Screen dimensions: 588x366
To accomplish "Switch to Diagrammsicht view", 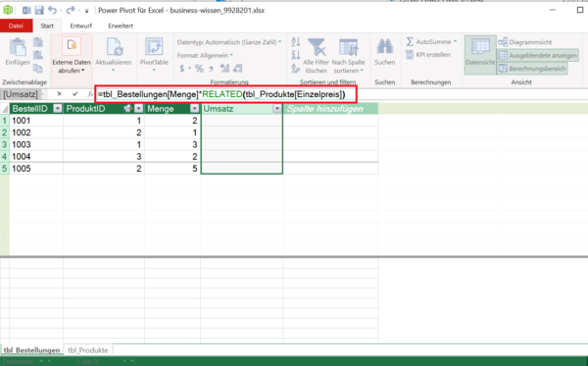I will pos(525,42).
